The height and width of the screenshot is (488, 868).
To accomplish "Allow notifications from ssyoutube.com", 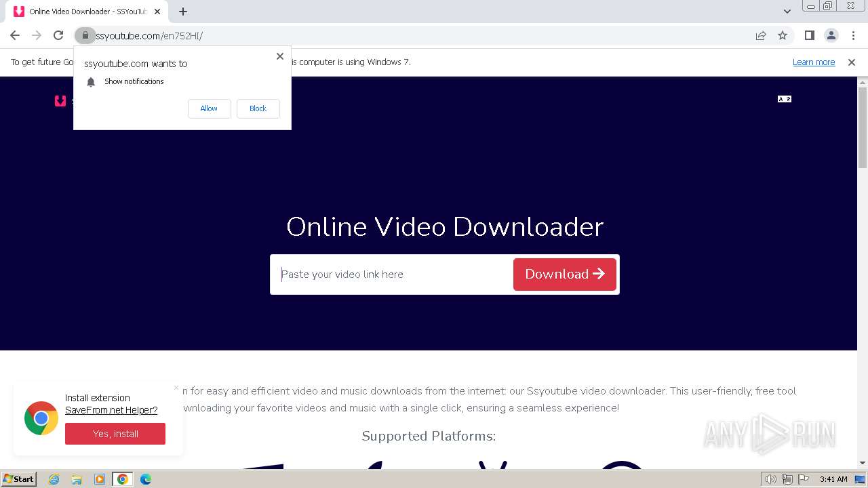I will click(x=209, y=108).
